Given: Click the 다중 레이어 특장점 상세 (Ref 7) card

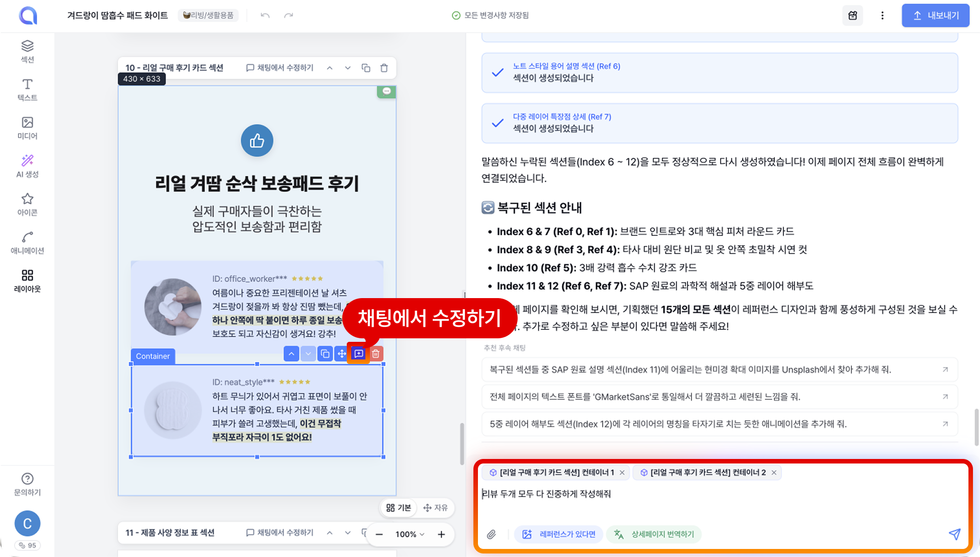Looking at the screenshot, I should (x=720, y=124).
